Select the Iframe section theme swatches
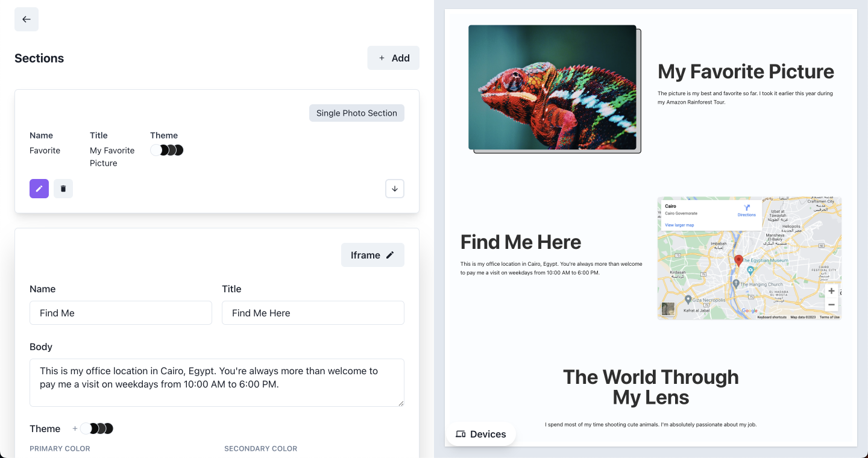868x458 pixels. 98,428
